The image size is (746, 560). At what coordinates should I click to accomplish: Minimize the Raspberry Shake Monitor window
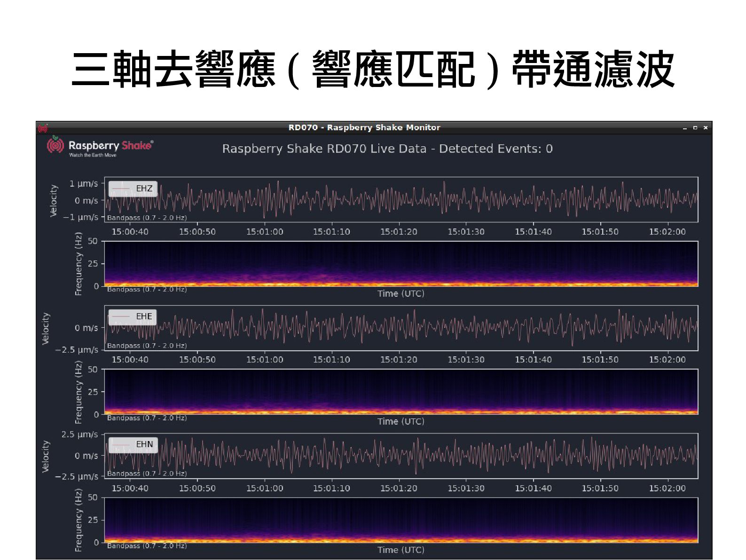click(685, 128)
